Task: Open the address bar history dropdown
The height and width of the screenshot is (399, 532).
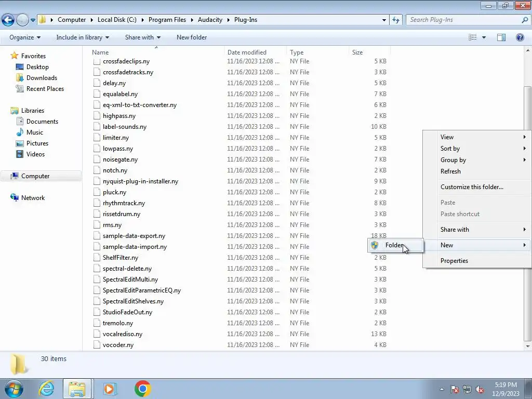Action: [384, 20]
